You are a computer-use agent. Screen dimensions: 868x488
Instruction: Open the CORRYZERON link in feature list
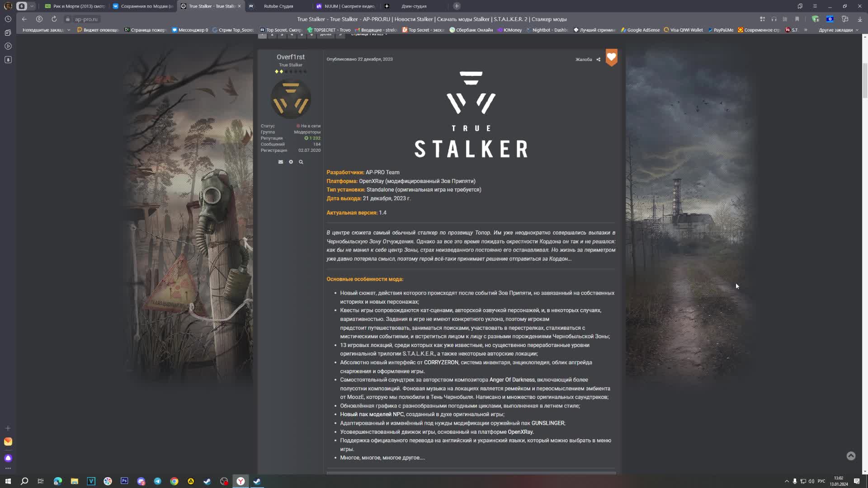(x=441, y=362)
